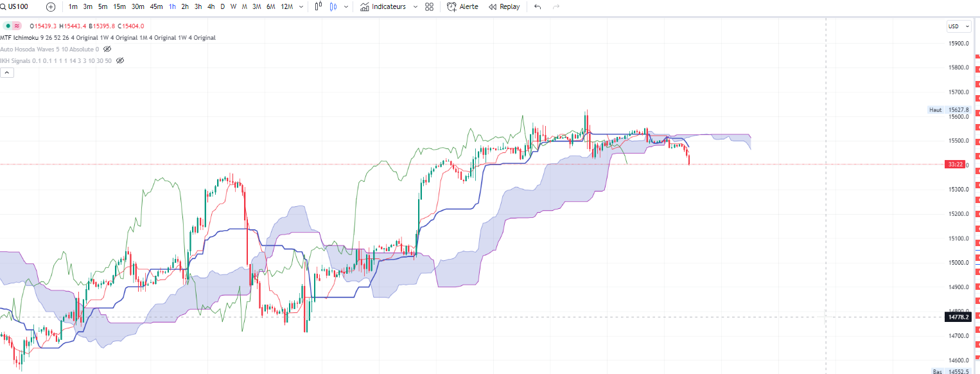Image resolution: width=980 pixels, height=374 pixels.
Task: Open the USD currency dropdown
Action: (x=959, y=26)
